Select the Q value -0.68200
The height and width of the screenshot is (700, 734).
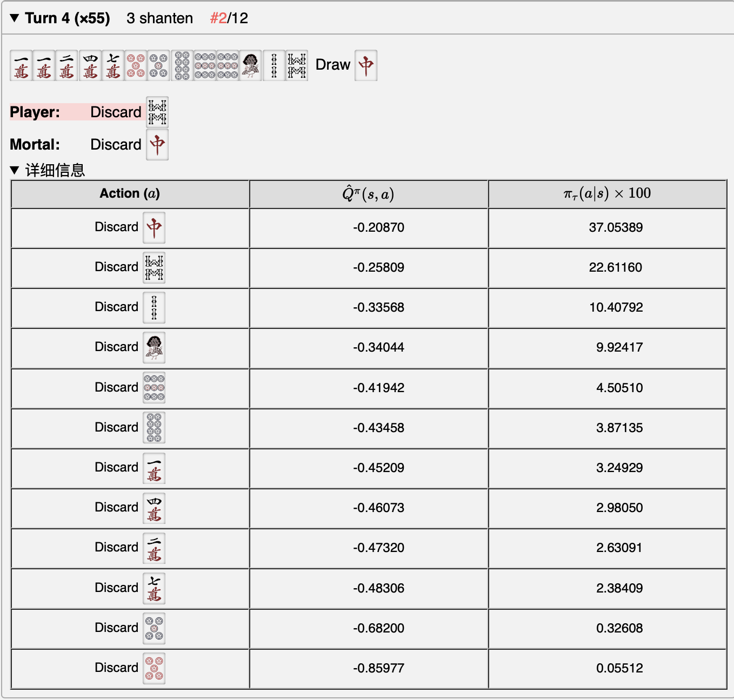(x=378, y=628)
